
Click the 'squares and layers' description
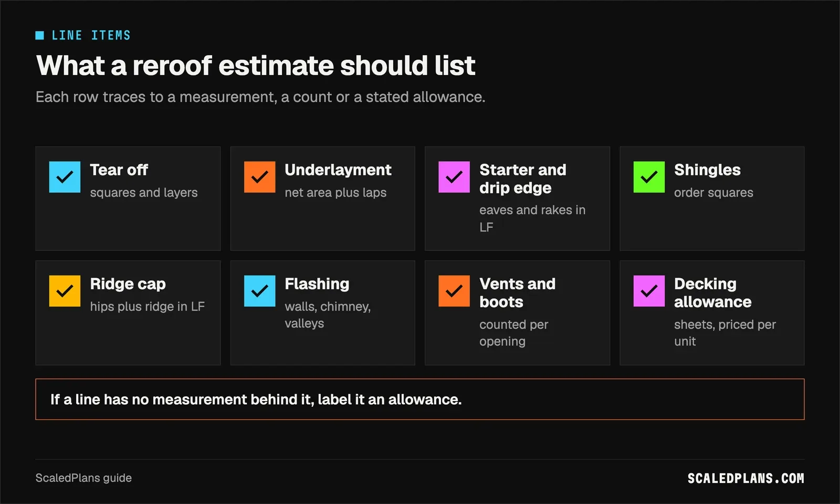pos(144,193)
